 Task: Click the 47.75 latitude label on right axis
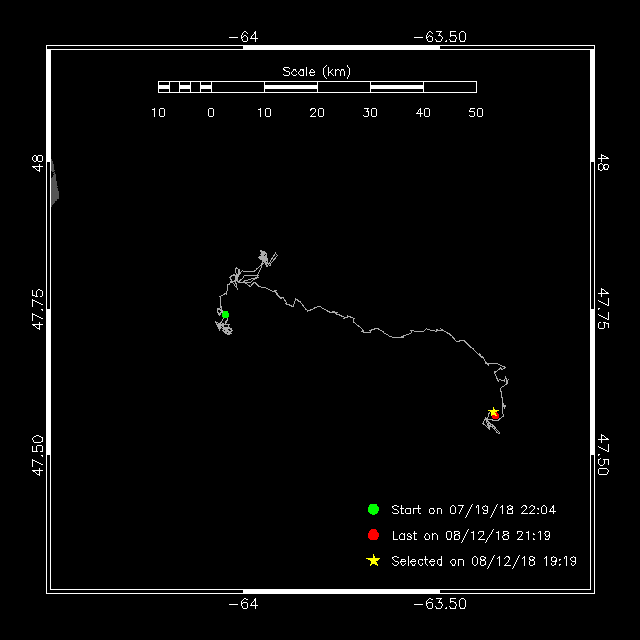(603, 310)
